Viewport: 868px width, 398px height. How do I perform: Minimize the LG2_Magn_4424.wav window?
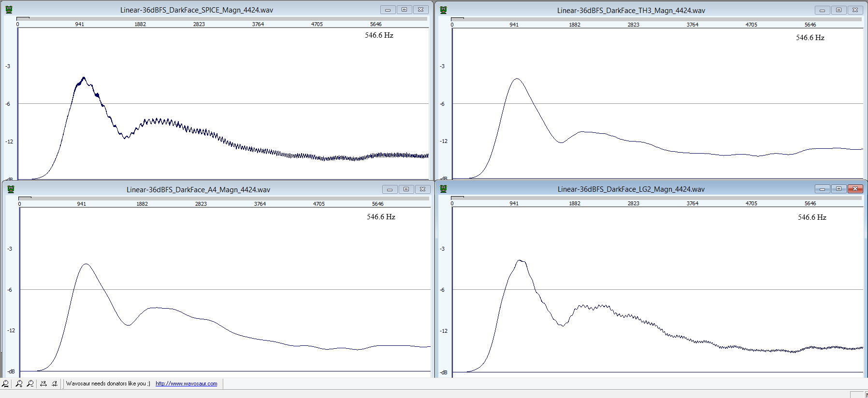pyautogui.click(x=822, y=189)
